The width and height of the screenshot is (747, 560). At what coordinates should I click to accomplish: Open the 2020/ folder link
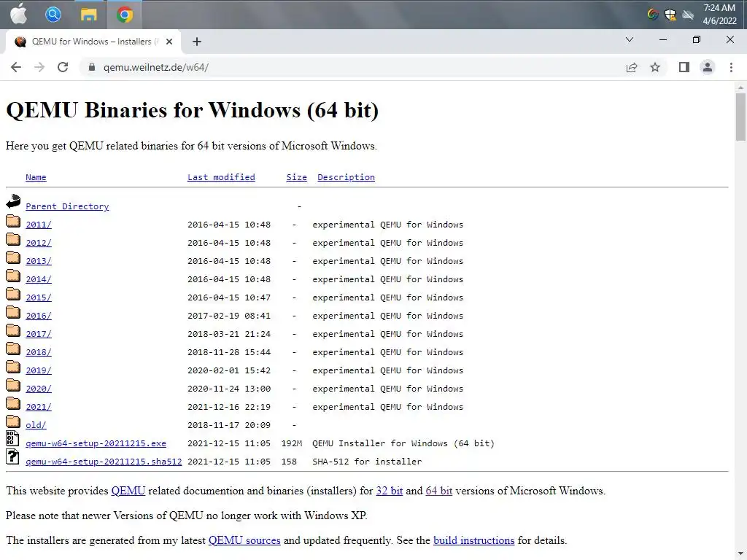click(39, 389)
